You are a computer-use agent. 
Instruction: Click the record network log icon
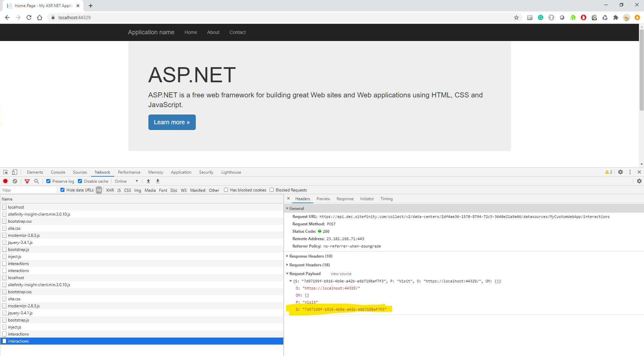pos(5,181)
